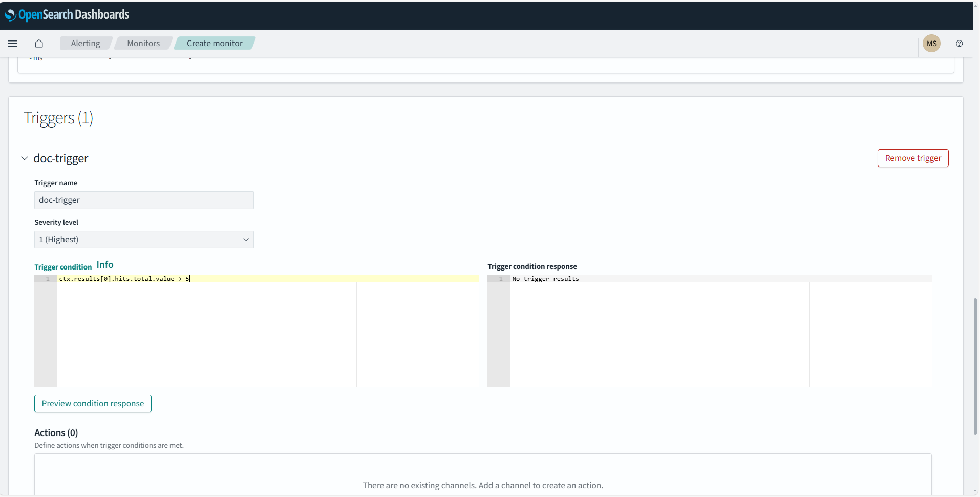980x497 pixels.
Task: Click line number 1 in condition editor gutter
Action: tap(47, 279)
